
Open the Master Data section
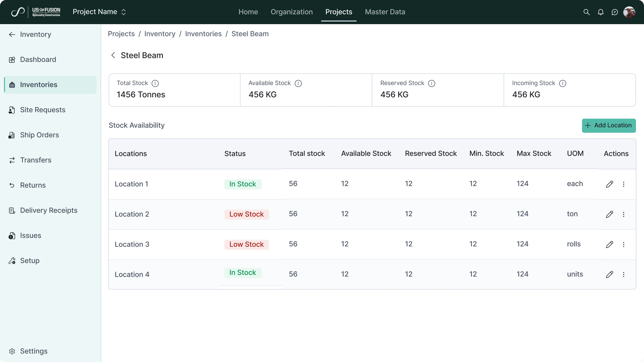(x=385, y=12)
